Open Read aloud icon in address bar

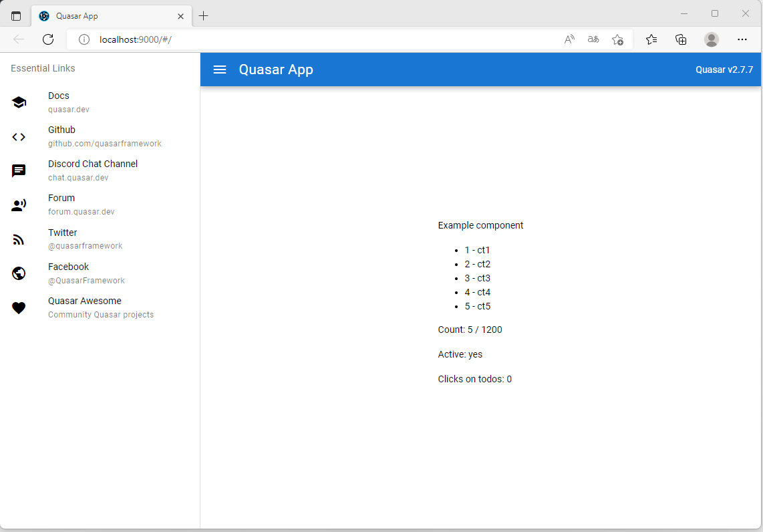click(x=569, y=39)
